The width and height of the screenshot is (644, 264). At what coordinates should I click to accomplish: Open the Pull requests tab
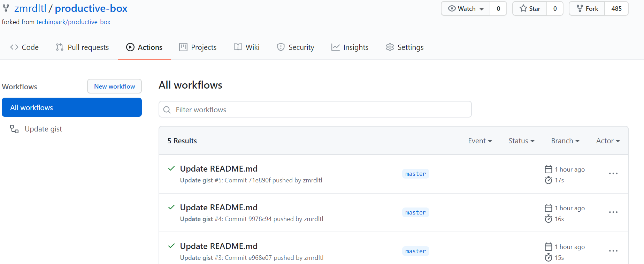pos(82,47)
